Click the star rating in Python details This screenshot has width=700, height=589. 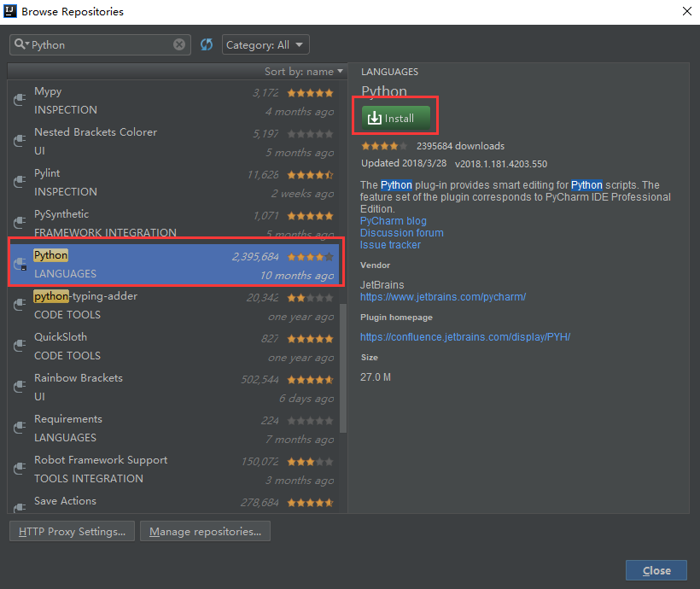tap(384, 146)
